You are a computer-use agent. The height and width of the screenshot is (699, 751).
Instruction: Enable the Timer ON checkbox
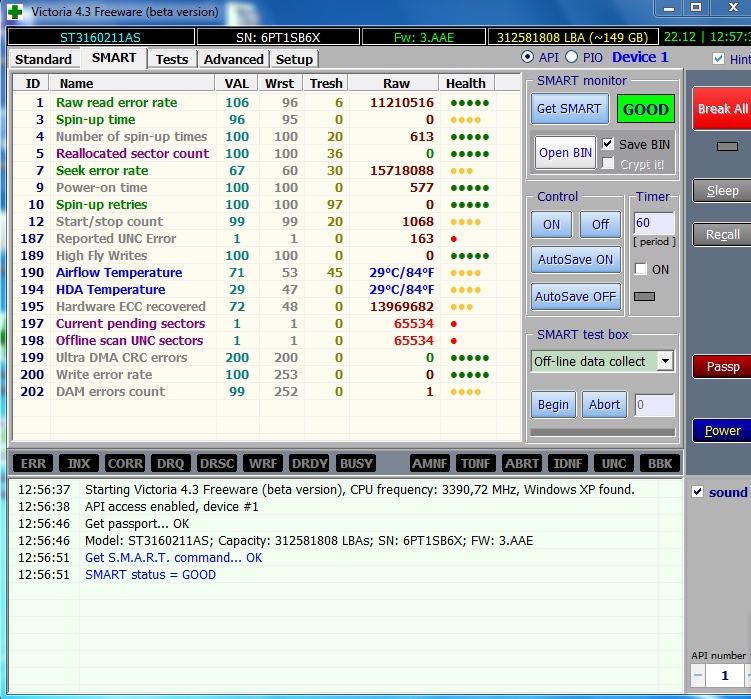coord(640,269)
